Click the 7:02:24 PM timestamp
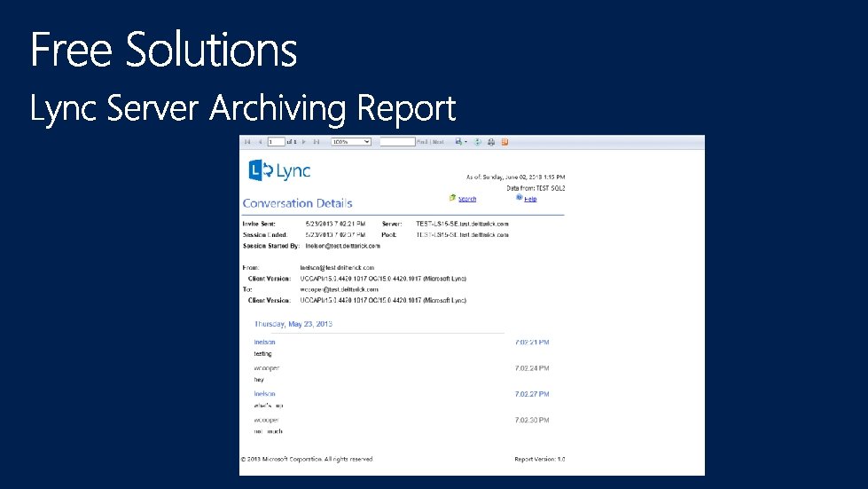The image size is (868, 489). (532, 367)
